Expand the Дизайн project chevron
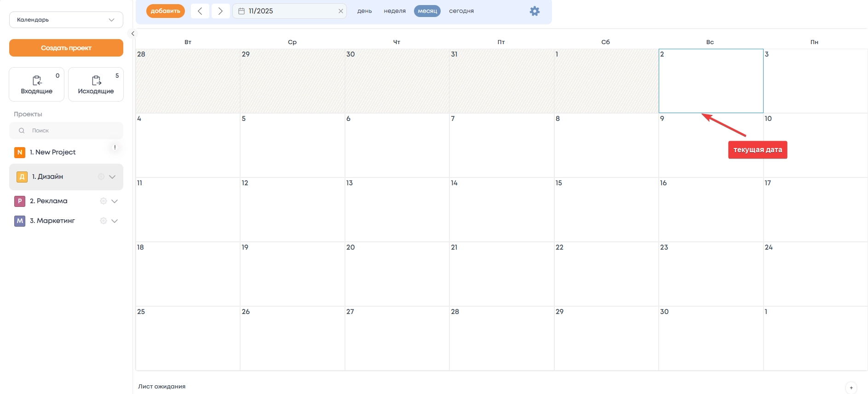 (112, 177)
